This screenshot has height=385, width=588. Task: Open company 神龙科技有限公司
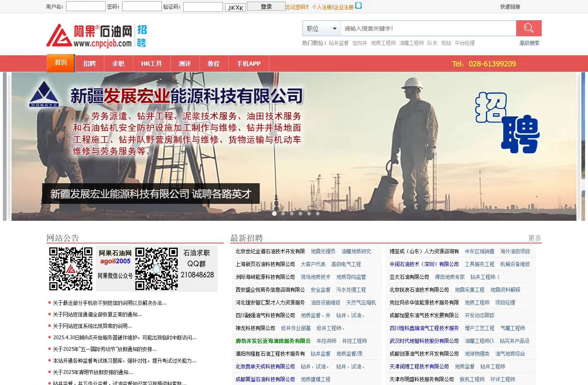pyautogui.click(x=255, y=328)
